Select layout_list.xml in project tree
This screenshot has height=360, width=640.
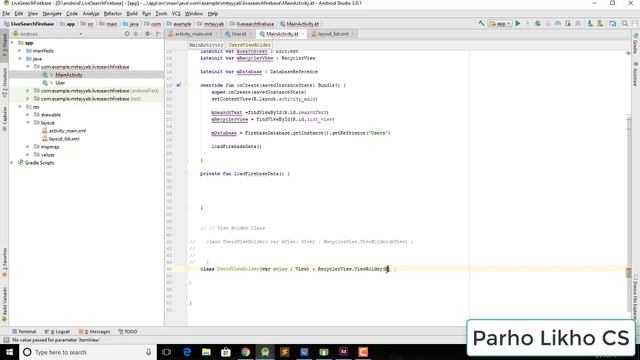64,139
